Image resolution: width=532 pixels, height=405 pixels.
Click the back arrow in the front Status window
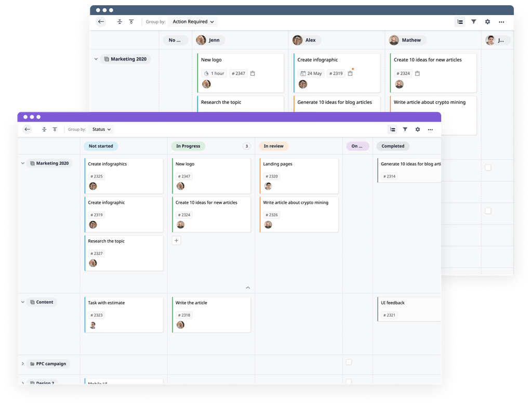pos(27,129)
